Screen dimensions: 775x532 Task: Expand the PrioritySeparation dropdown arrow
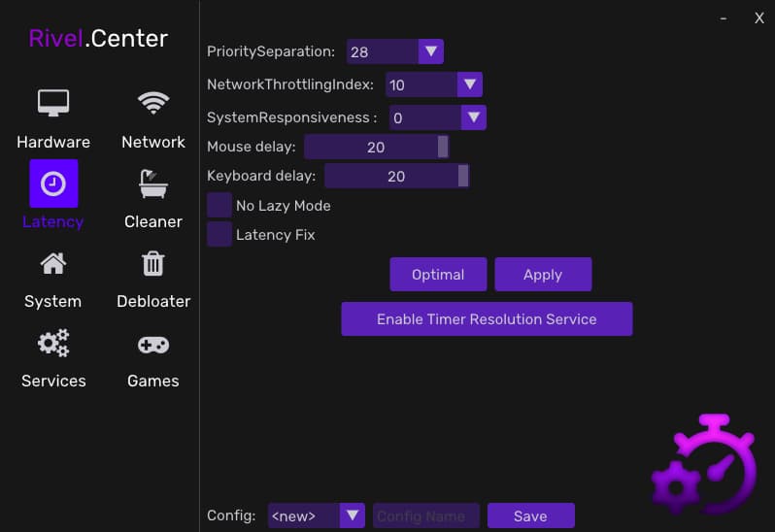pos(431,51)
